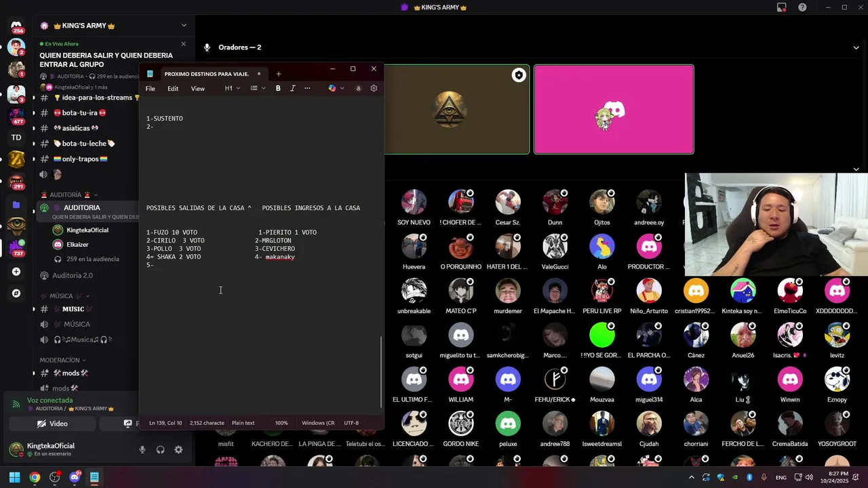Open the server folder icon in sidebar
The image size is (868, 488).
[16, 205]
